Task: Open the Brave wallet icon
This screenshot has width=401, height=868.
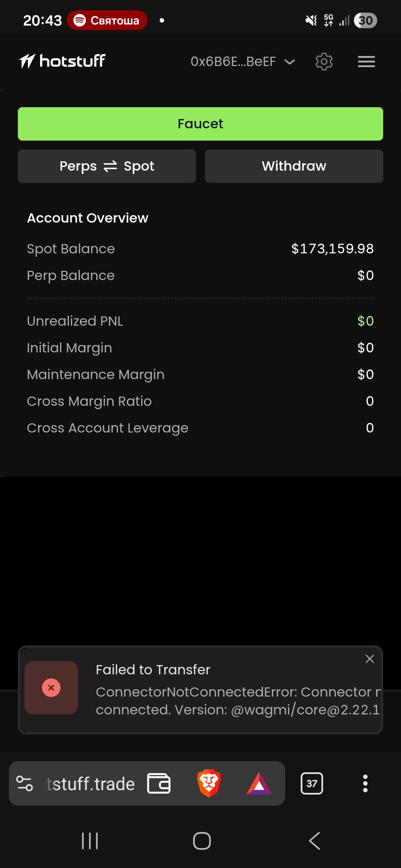Action: (x=159, y=783)
